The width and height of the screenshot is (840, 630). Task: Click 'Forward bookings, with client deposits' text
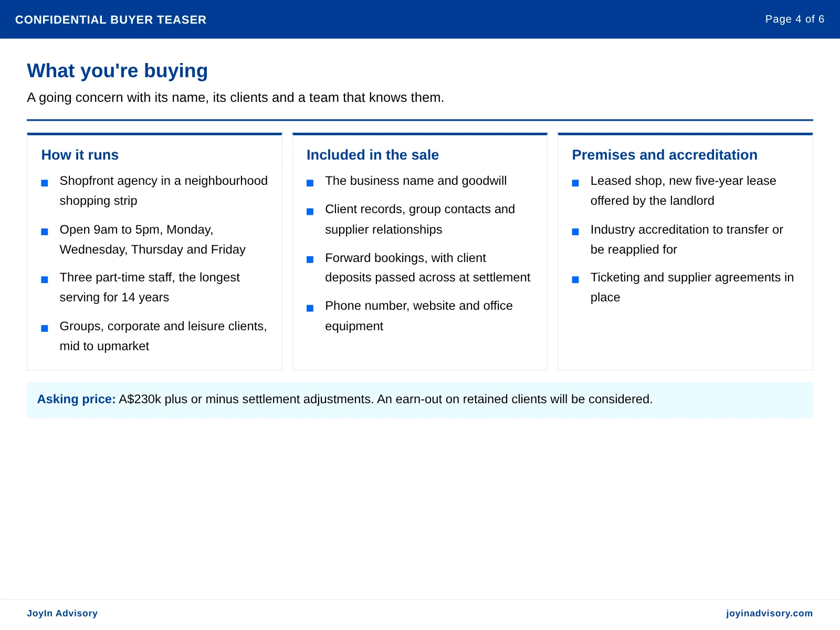point(428,268)
